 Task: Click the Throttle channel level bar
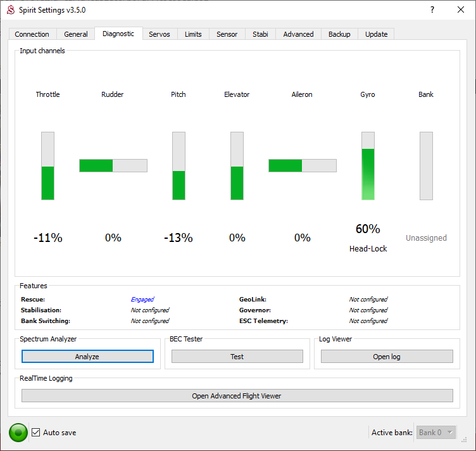point(48,166)
